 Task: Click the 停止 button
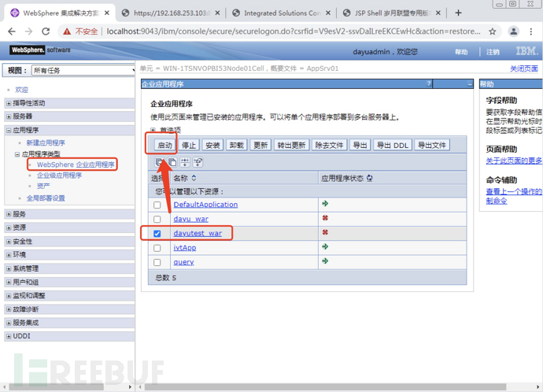[x=189, y=145]
